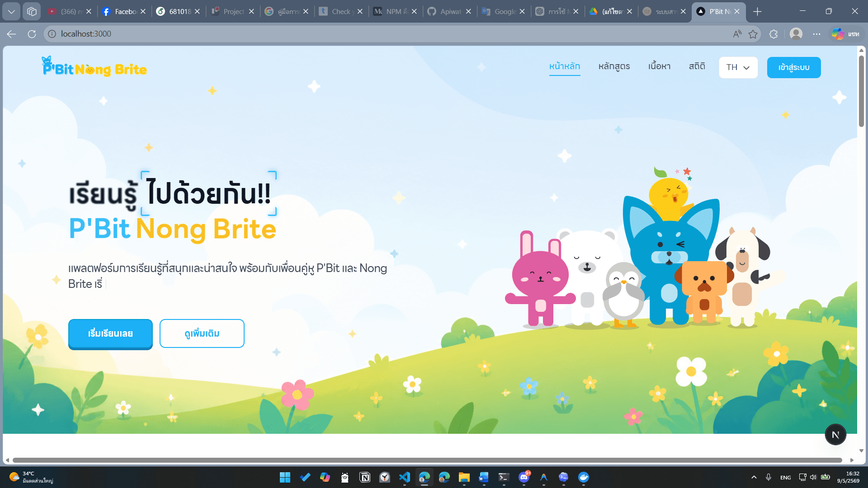The width and height of the screenshot is (868, 488).
Task: Open the Next.js dev tools indicator
Action: click(x=835, y=435)
